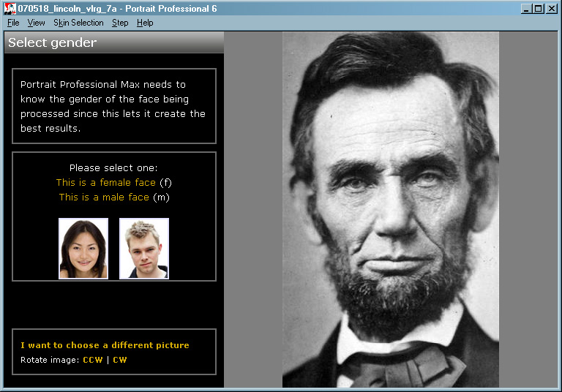
Task: Open the Help menu
Action: [145, 23]
